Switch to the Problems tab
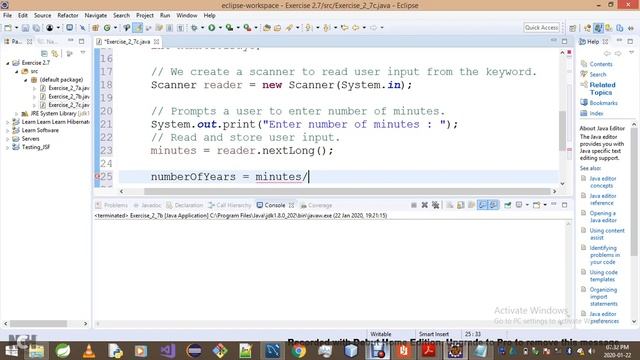640x360 pixels. tap(112, 205)
